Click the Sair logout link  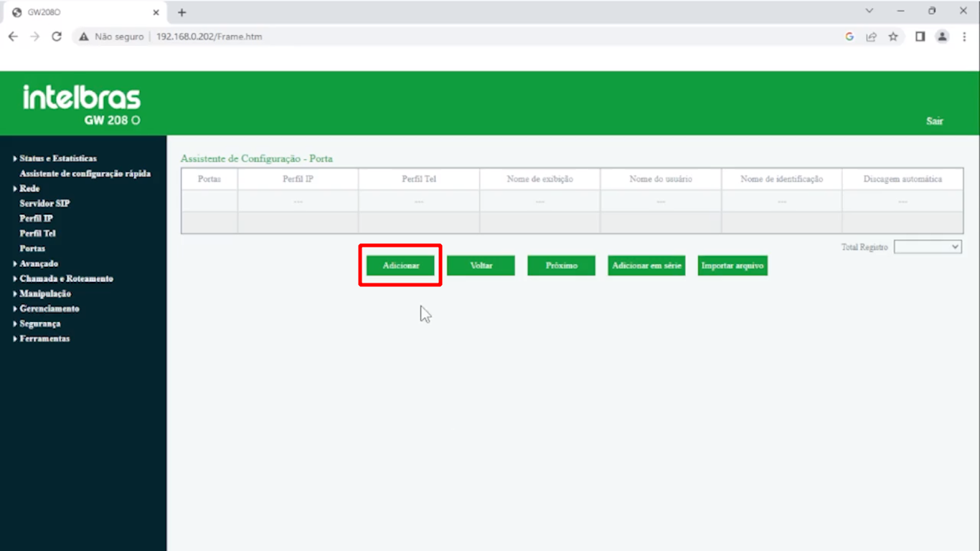934,121
